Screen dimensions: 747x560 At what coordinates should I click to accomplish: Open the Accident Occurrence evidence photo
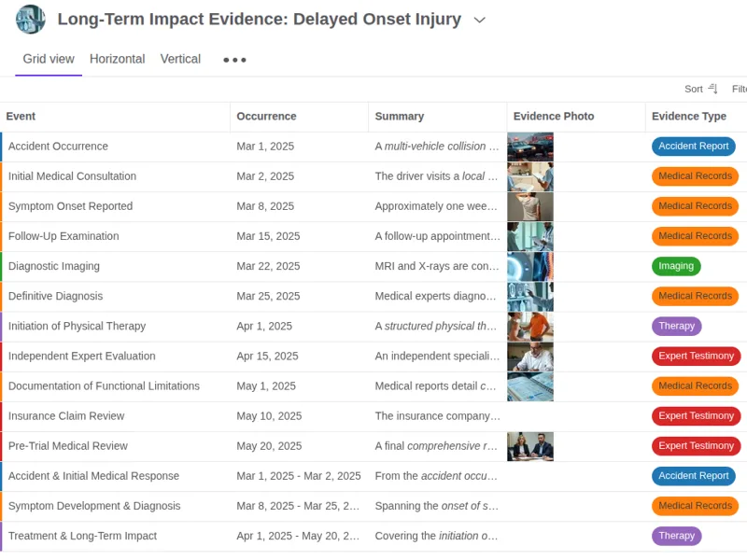pos(530,146)
